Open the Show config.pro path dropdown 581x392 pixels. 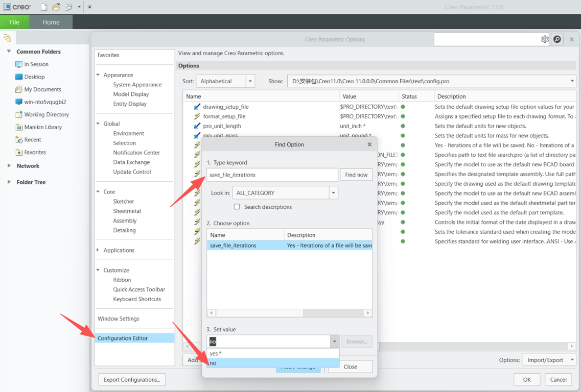coord(572,81)
